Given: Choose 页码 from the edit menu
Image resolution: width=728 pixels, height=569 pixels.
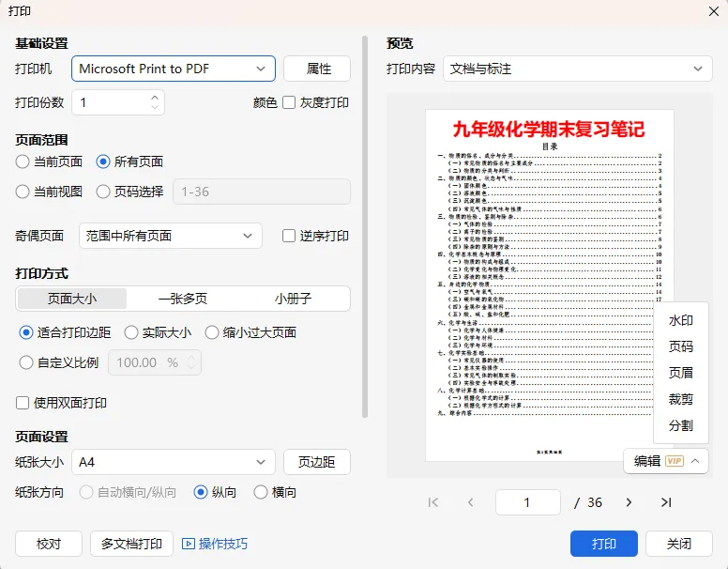Looking at the screenshot, I should 681,346.
